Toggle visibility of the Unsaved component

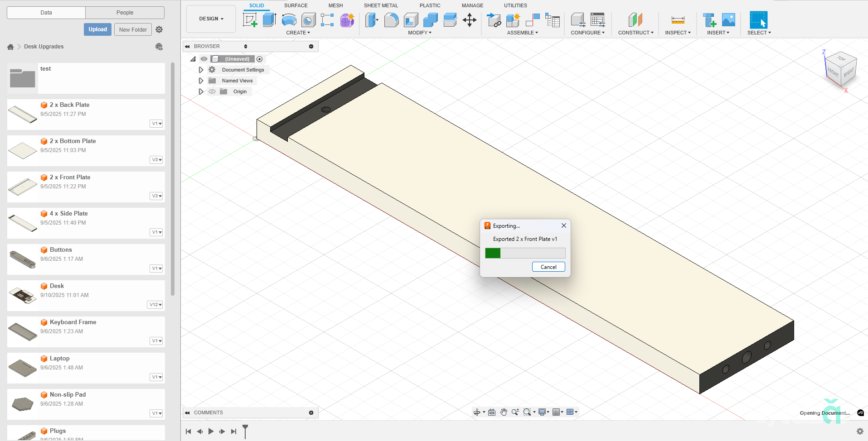click(x=204, y=59)
